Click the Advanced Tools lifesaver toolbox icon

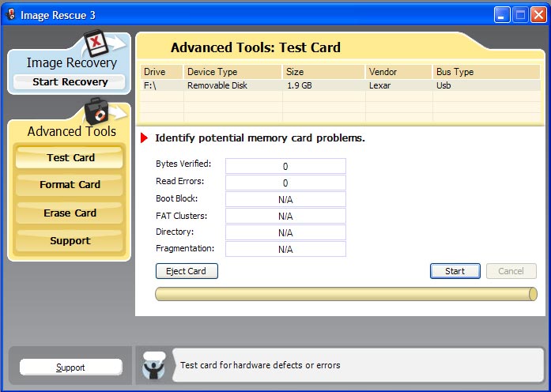(96, 111)
